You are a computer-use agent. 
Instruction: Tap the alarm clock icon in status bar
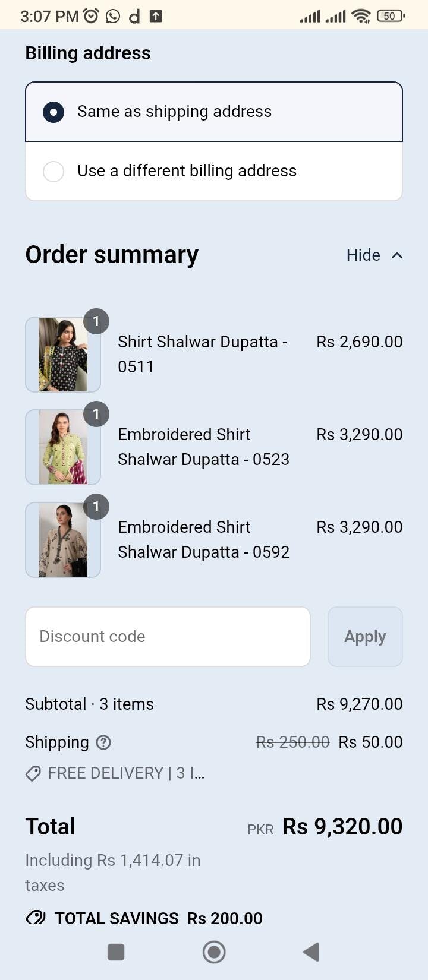(x=91, y=16)
